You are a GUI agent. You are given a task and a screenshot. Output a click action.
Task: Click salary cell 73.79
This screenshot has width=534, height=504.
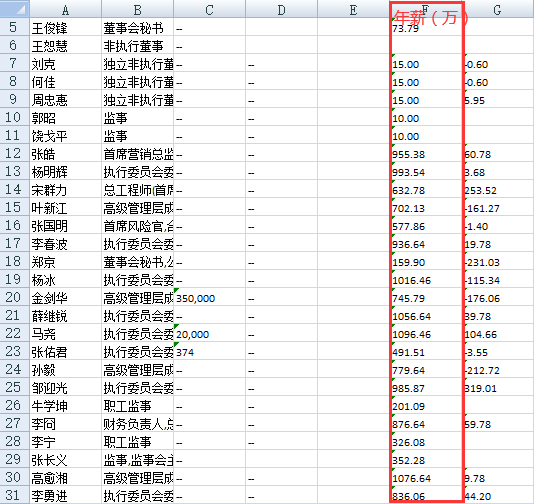coord(426,27)
